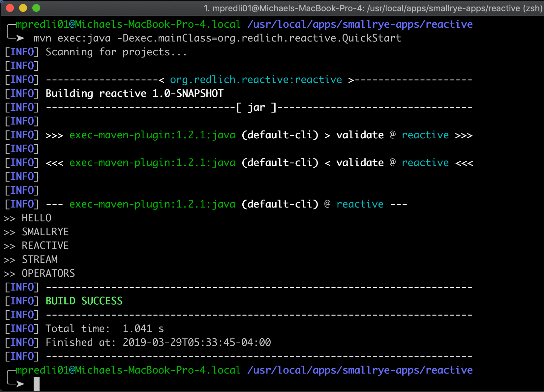
Task: Click the Total time: 1.041 s value
Action: click(143, 328)
